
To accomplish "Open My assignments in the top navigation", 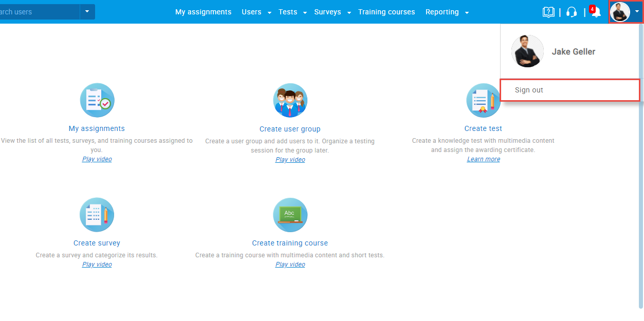I will point(204,12).
